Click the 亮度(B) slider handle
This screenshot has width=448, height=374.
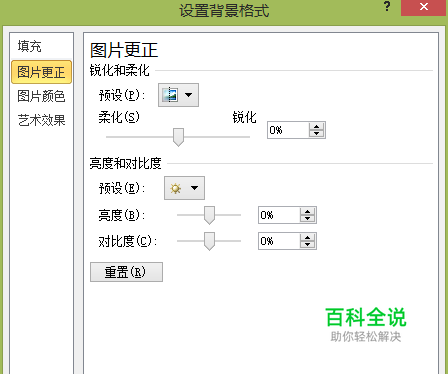pyautogui.click(x=209, y=215)
